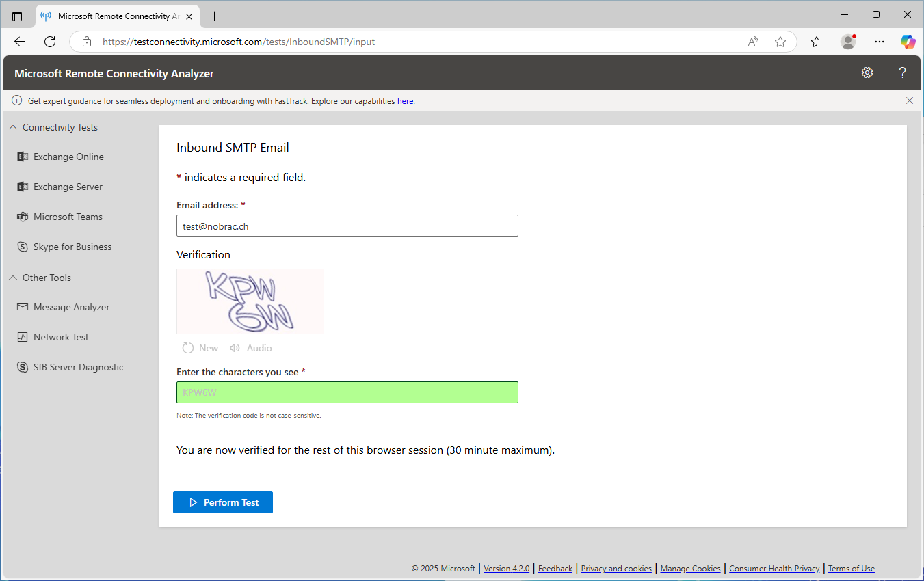Refresh the browser page
This screenshot has width=924, height=581.
coord(50,42)
